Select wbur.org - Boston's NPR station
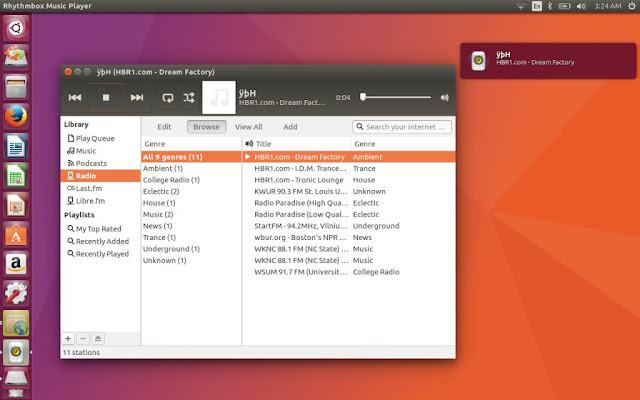640x400 pixels. click(349, 238)
